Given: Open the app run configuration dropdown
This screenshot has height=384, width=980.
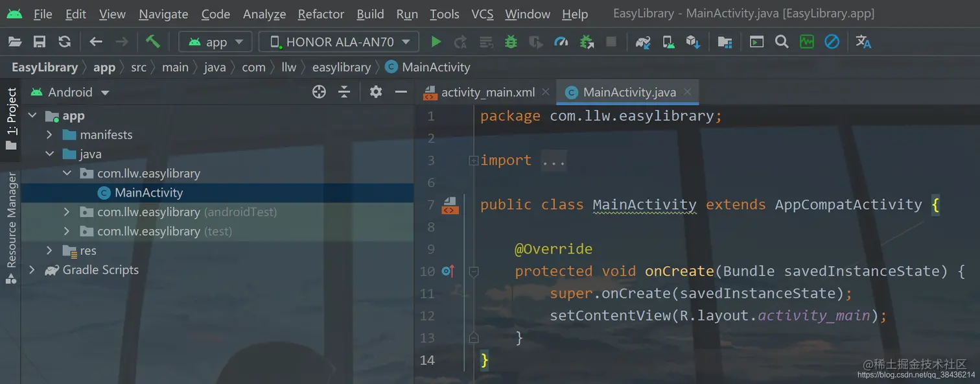Looking at the screenshot, I should coord(215,42).
